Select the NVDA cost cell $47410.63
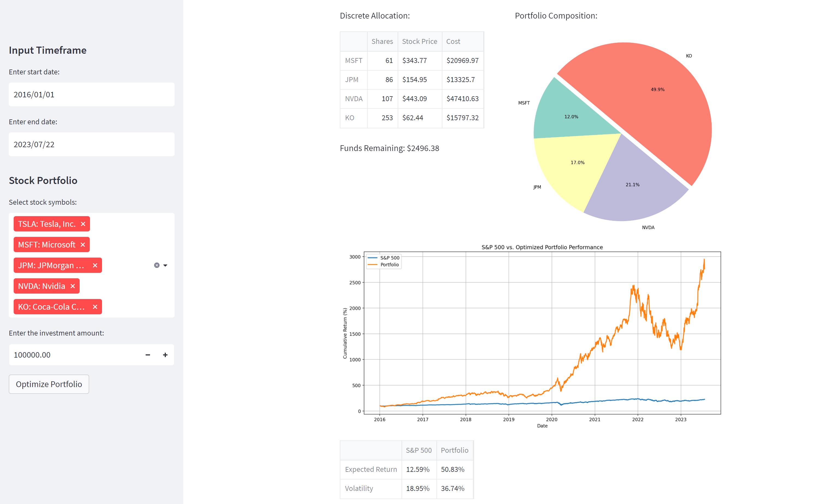The height and width of the screenshot is (504, 827). tap(463, 99)
